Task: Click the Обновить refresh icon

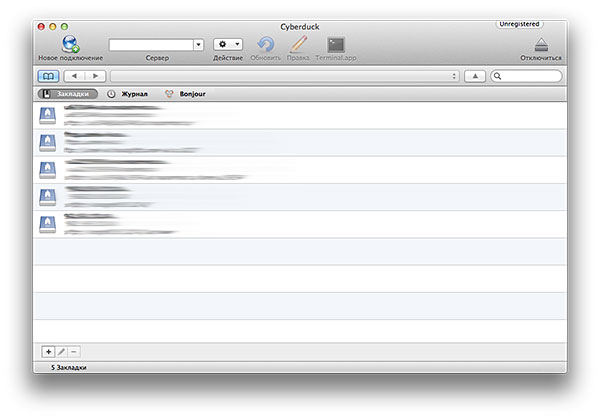Action: pos(266,44)
